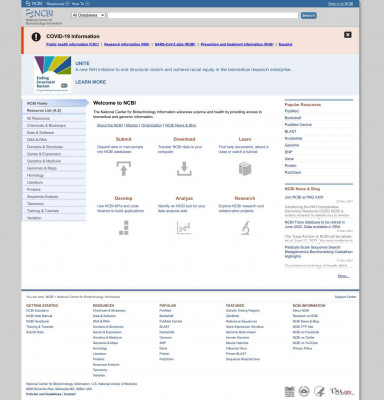This screenshot has height=400, width=384.
Task: Expand the How To menu in top bar
Action: 81,4
